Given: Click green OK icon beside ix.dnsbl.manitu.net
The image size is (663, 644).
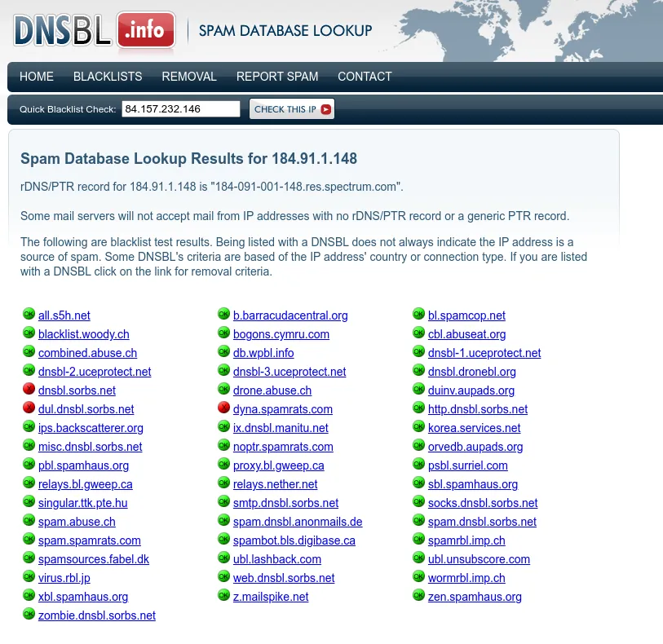Looking at the screenshot, I should coord(223,427).
